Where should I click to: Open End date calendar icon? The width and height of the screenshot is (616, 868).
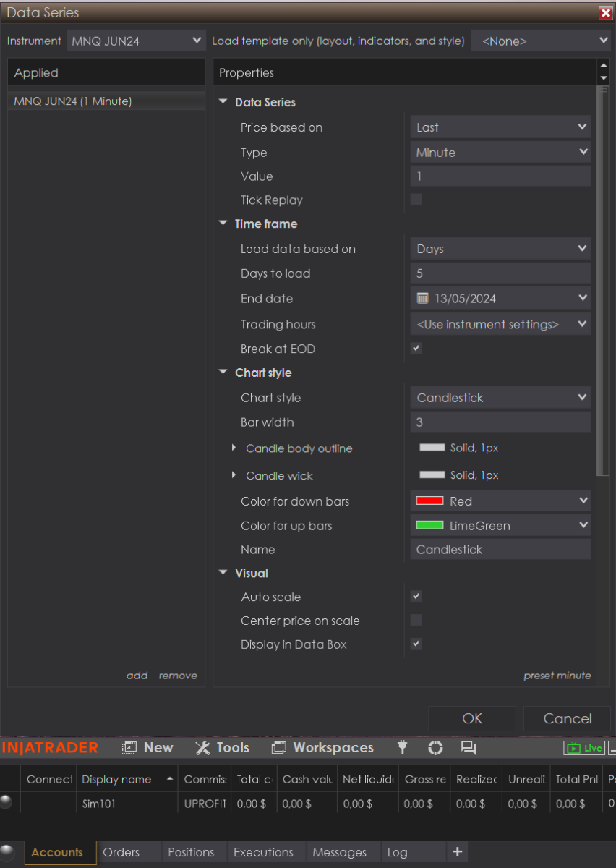(423, 298)
